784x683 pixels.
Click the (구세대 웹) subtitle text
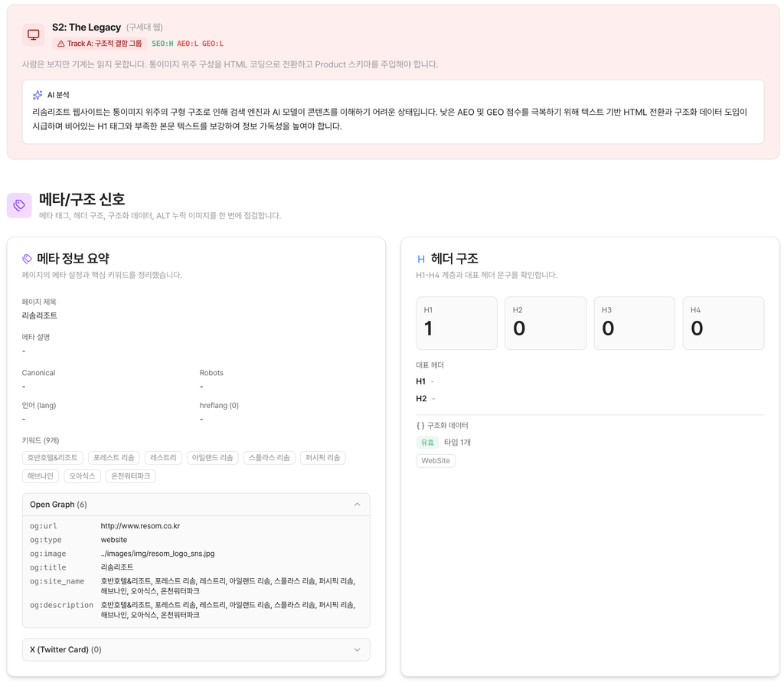(145, 28)
